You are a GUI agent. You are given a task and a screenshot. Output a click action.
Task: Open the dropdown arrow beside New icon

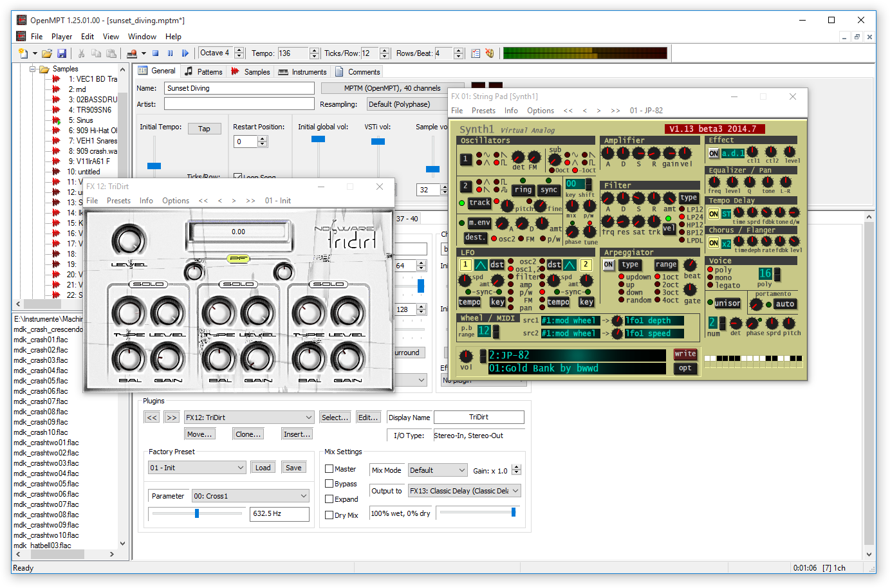[35, 53]
